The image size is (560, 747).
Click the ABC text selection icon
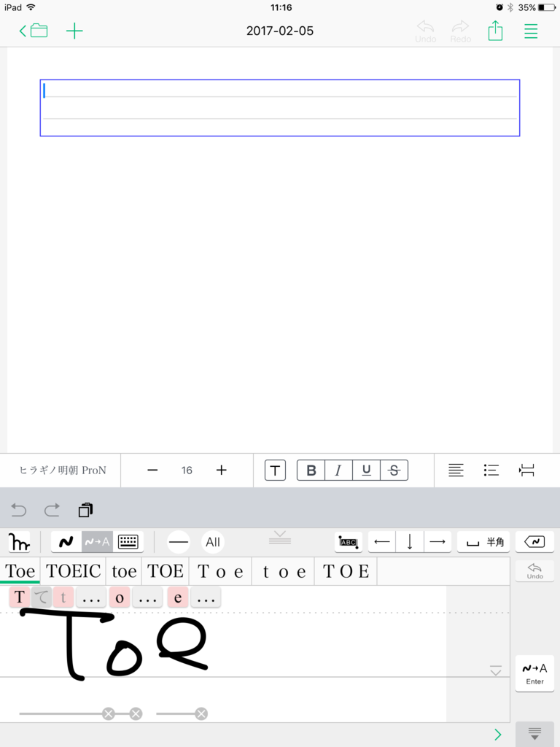[x=348, y=542]
